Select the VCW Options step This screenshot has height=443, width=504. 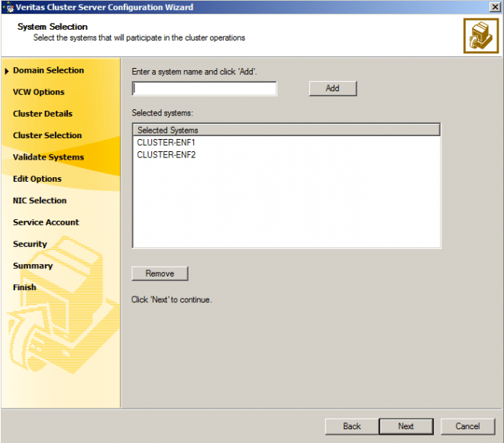pos(39,92)
